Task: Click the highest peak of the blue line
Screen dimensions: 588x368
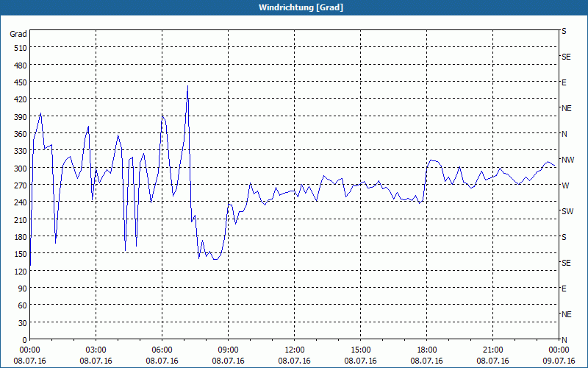Action: pos(187,86)
